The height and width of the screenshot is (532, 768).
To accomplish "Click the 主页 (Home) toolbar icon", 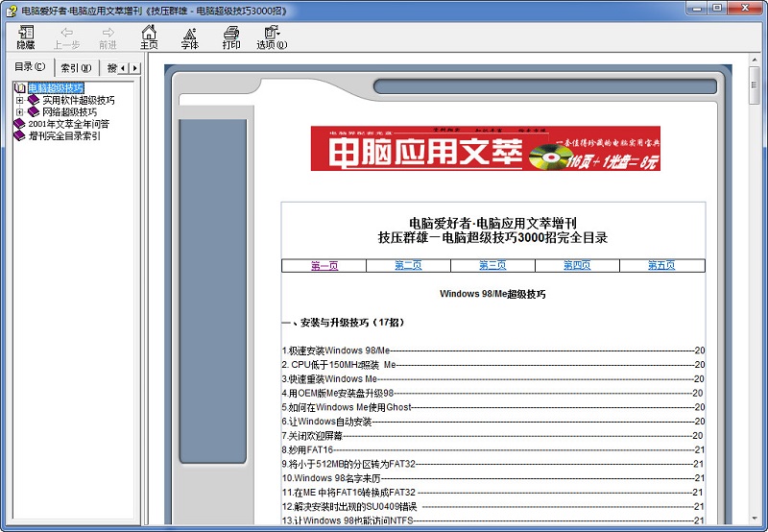I will click(149, 37).
